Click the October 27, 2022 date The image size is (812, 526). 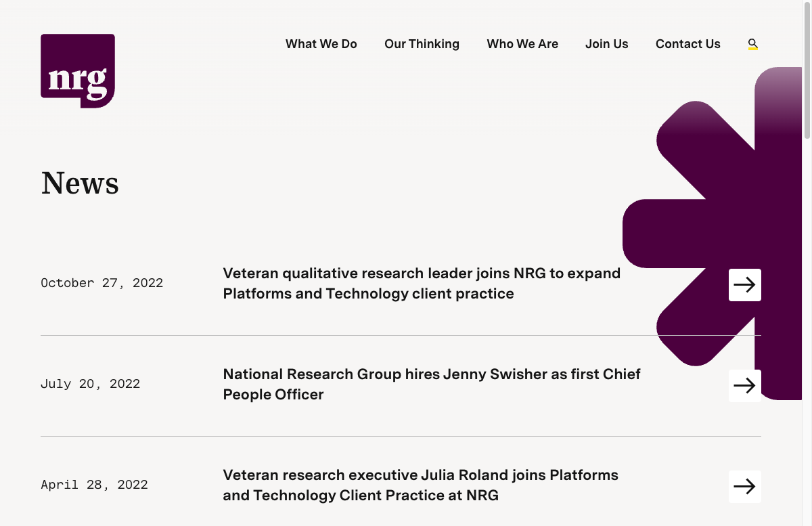(101, 283)
